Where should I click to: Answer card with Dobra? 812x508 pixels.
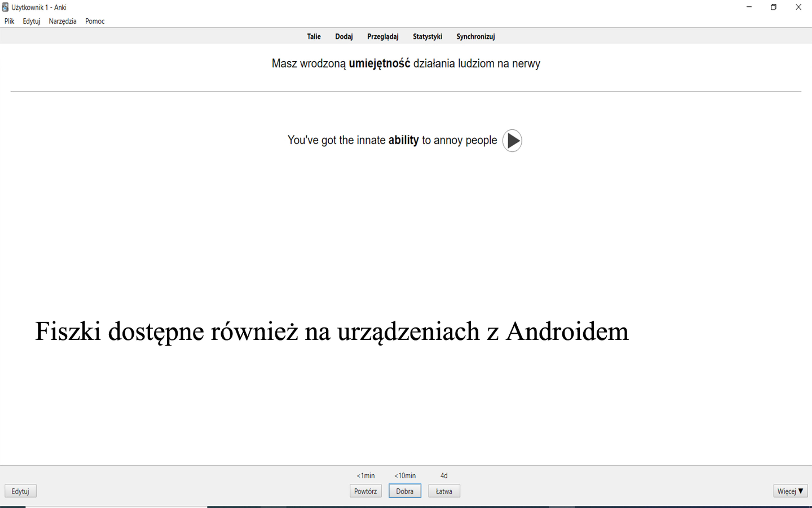coord(405,491)
